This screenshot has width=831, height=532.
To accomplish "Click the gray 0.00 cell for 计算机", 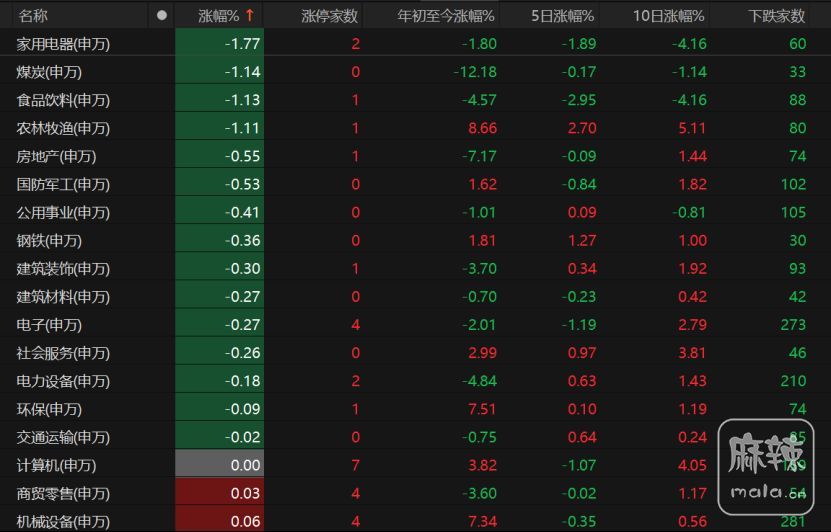I will pyautogui.click(x=219, y=465).
